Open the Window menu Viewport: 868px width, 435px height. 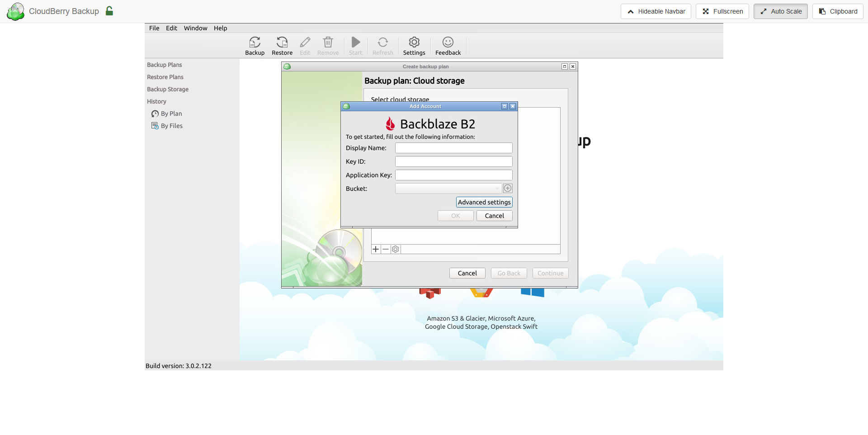195,28
